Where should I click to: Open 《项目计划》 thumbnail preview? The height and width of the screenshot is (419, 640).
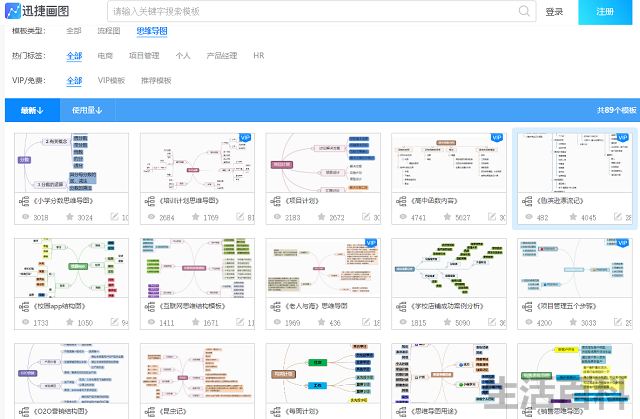click(x=323, y=162)
